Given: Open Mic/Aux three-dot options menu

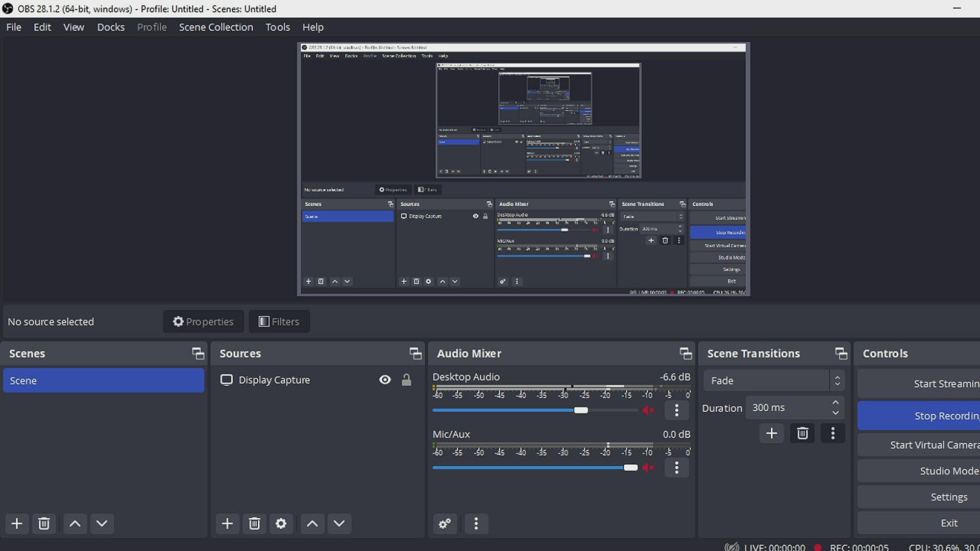Looking at the screenshot, I should 676,467.
